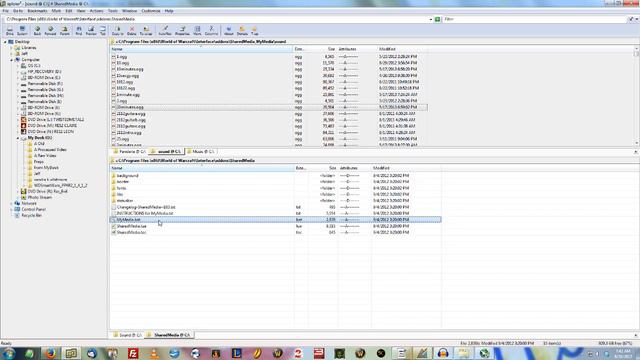Expand the OS (C:) drive node
This screenshot has width=640, height=360.
(x=18, y=66)
